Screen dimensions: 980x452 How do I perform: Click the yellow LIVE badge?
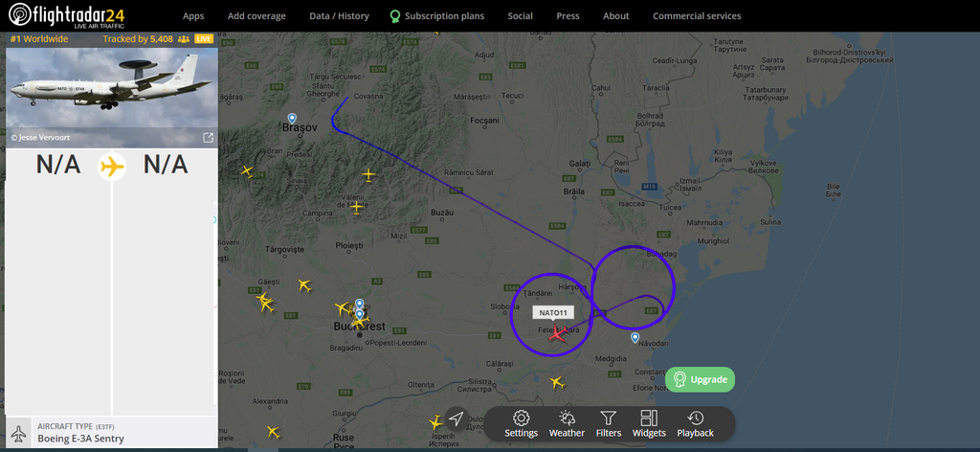pyautogui.click(x=204, y=38)
